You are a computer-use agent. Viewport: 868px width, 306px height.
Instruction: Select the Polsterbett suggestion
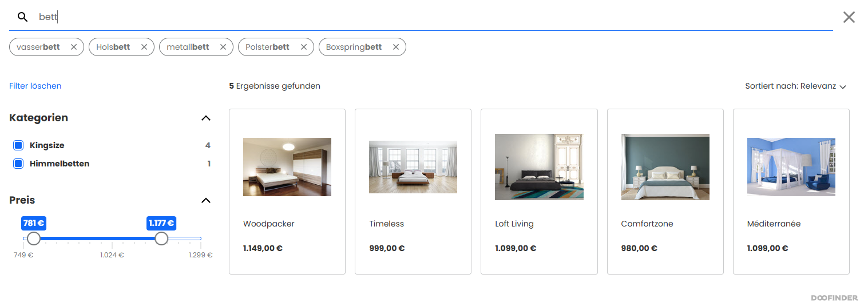(267, 47)
